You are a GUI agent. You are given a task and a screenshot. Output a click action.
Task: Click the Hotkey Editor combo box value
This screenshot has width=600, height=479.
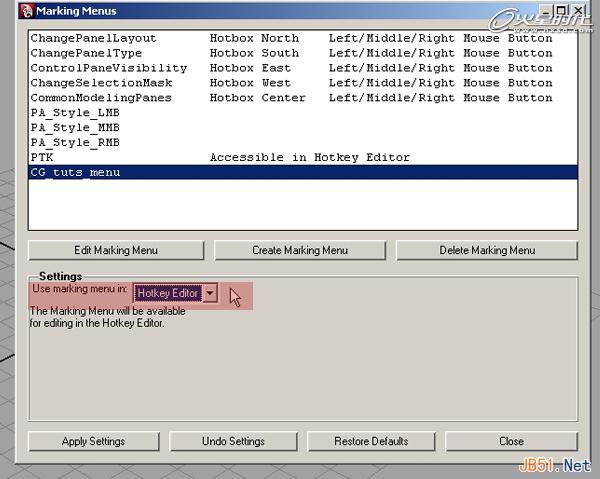point(168,293)
